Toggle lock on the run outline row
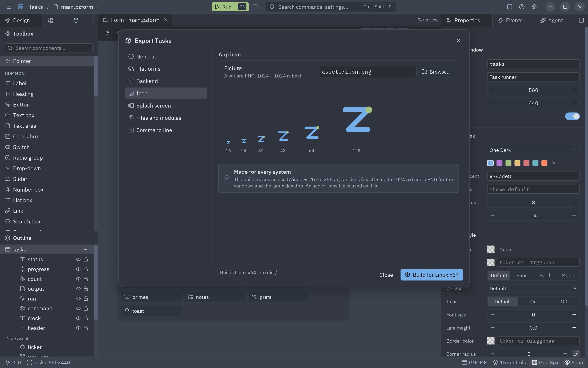Viewport: 588px width, 368px height. click(x=86, y=298)
